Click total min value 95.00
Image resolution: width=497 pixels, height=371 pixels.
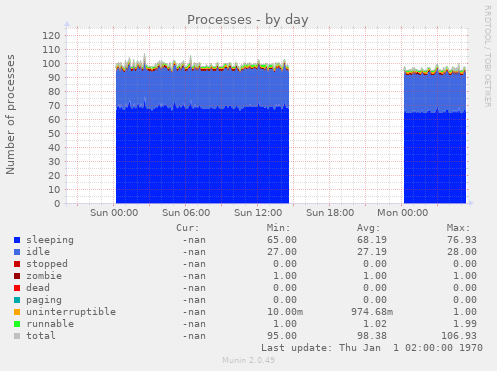[x=282, y=336]
